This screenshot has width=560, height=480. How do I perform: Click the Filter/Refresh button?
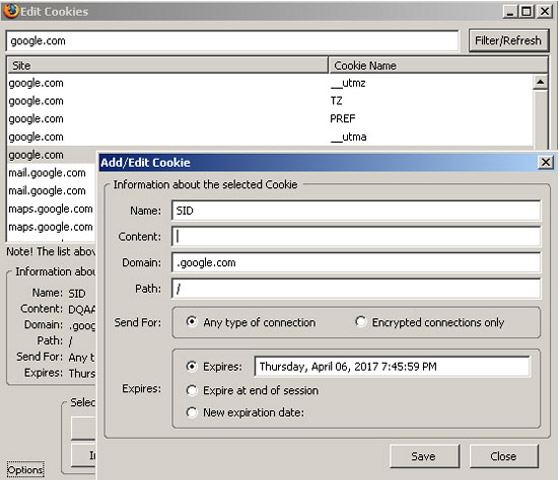pos(508,41)
